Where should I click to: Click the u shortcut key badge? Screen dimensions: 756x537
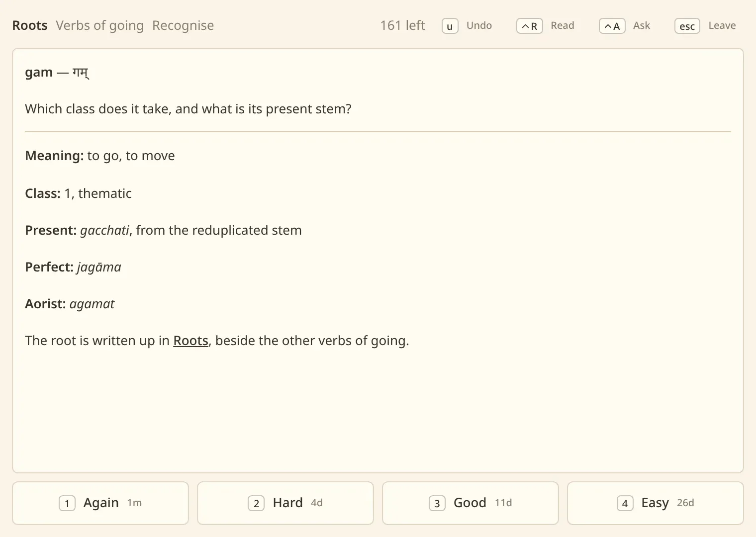tap(450, 26)
